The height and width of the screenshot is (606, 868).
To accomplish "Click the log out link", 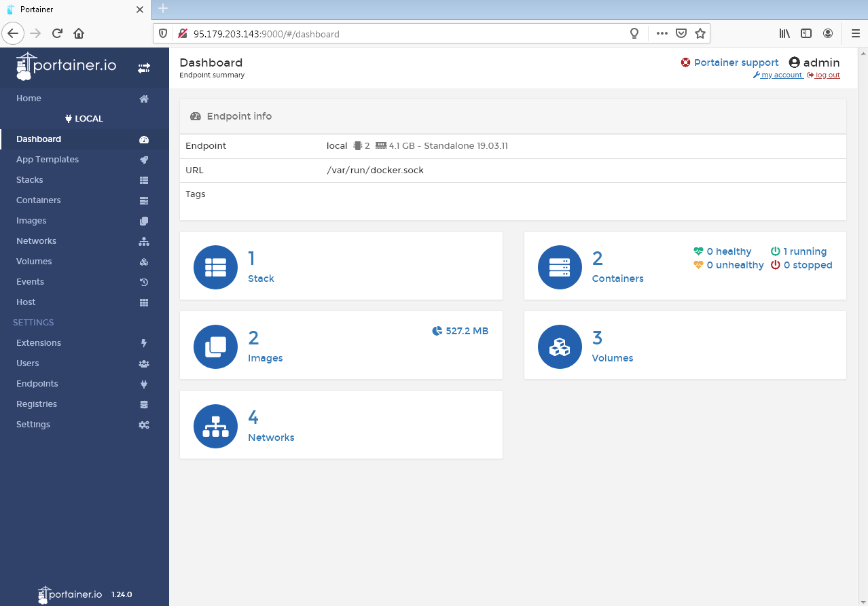I will tap(827, 75).
